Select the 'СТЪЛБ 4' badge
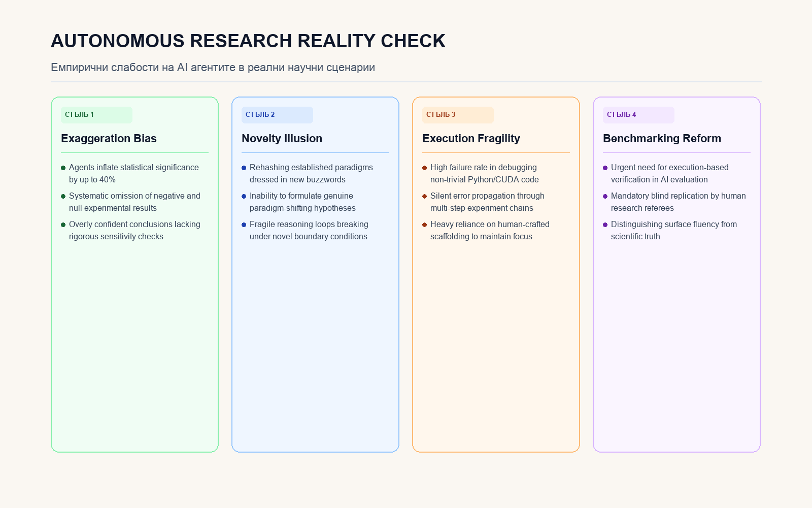 [638, 115]
